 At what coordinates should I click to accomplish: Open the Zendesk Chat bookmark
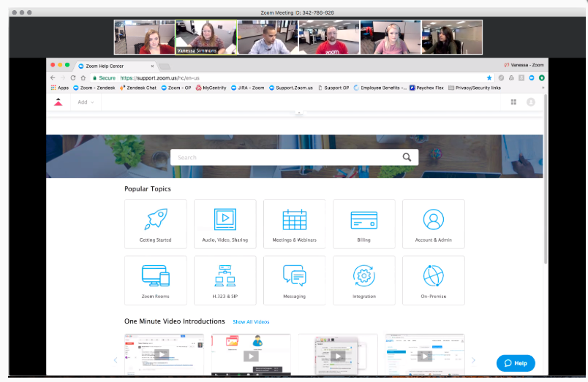pyautogui.click(x=138, y=88)
